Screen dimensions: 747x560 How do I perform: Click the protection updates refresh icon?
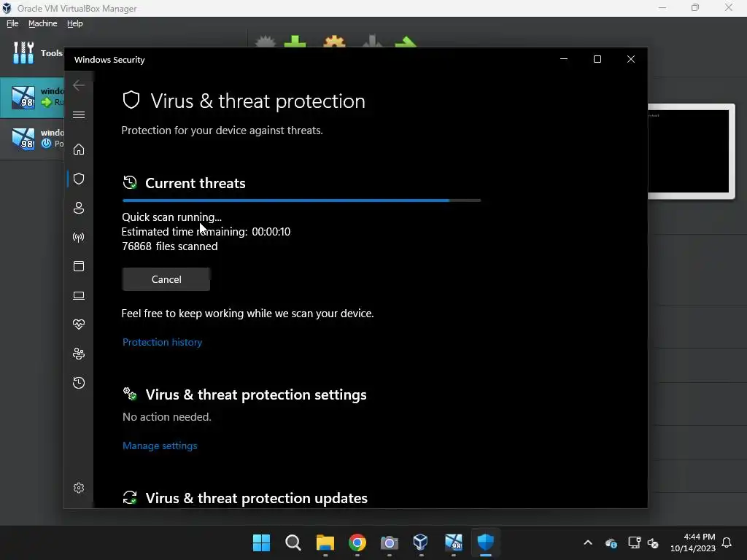[x=130, y=497]
